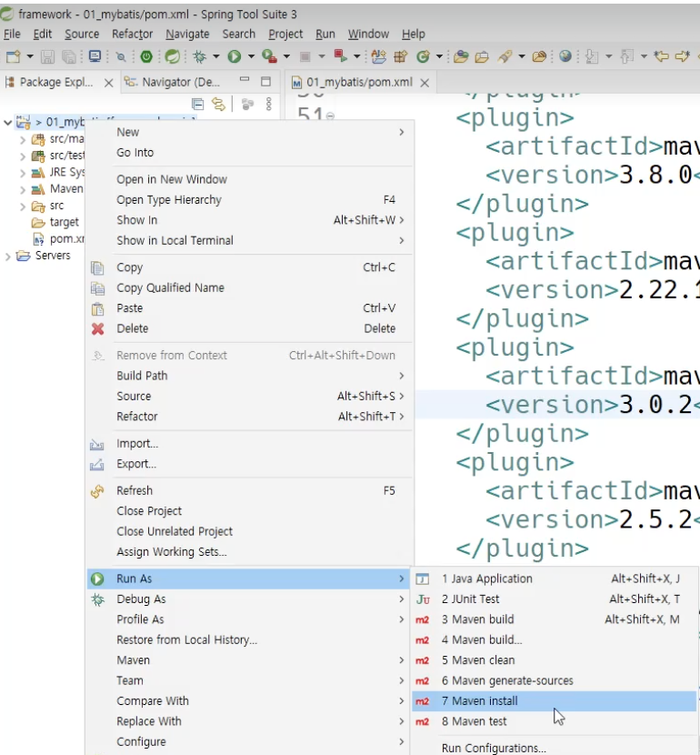Open the File menu
This screenshot has height=755, width=700.
click(12, 35)
